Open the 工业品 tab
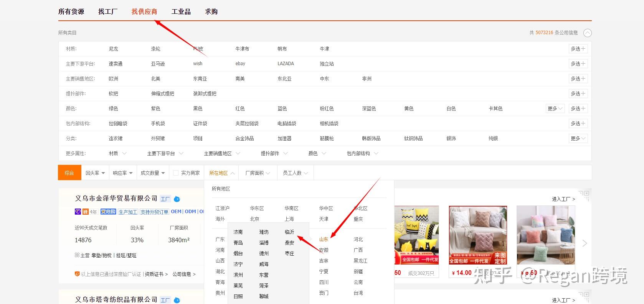The height and width of the screenshot is (304, 644). pyautogui.click(x=181, y=12)
